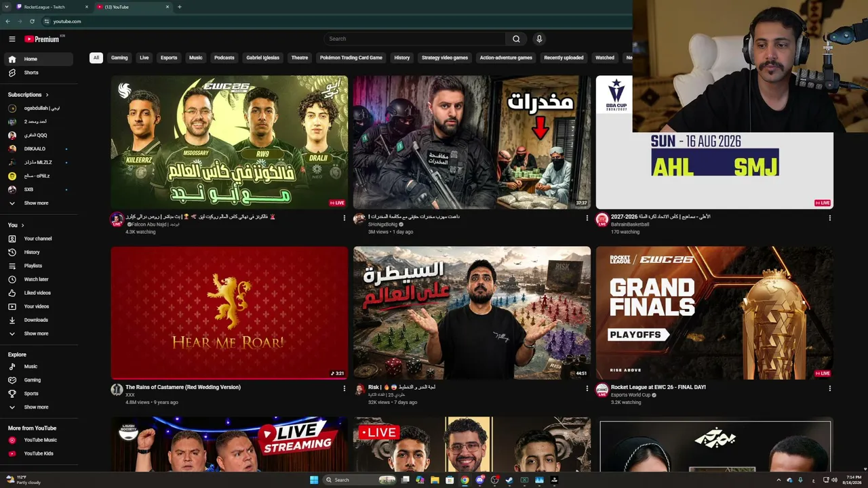Image resolution: width=868 pixels, height=488 pixels.
Task: Open the Falcons EWC26 live stream thumbnail
Action: (229, 142)
